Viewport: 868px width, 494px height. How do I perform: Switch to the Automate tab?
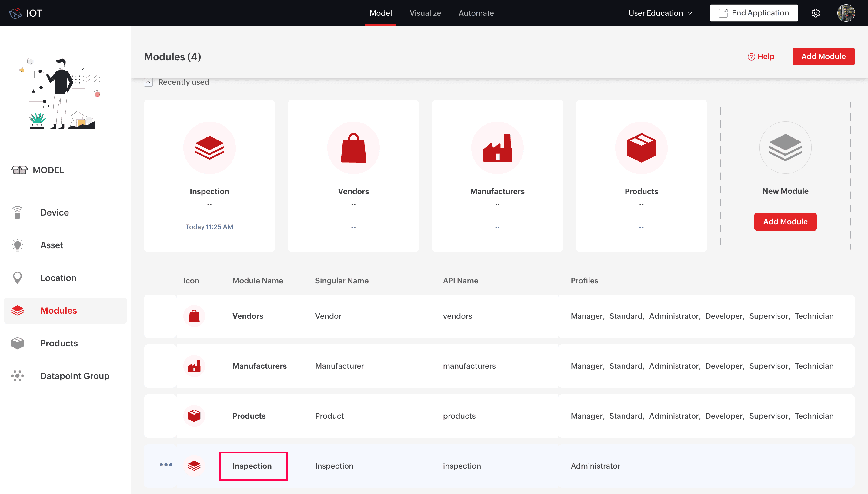[476, 13]
